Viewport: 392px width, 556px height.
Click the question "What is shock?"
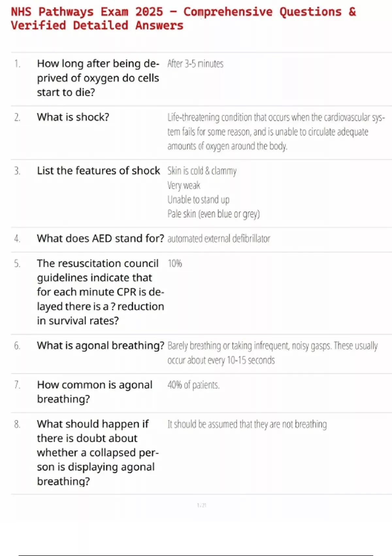73,117
